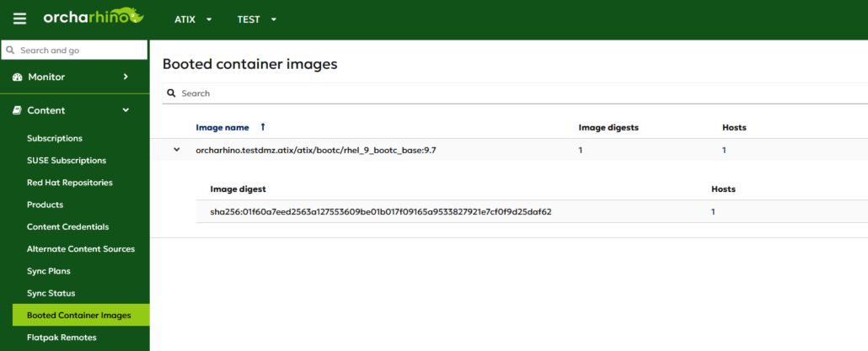Navigate to Content Credentials
The width and height of the screenshot is (868, 351).
tap(67, 226)
